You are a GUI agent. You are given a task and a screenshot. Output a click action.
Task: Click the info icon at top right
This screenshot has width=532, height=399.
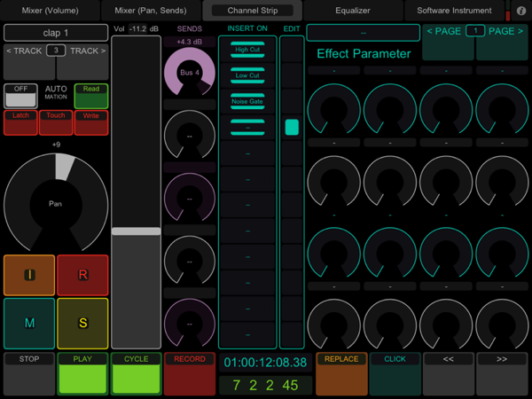(x=521, y=11)
